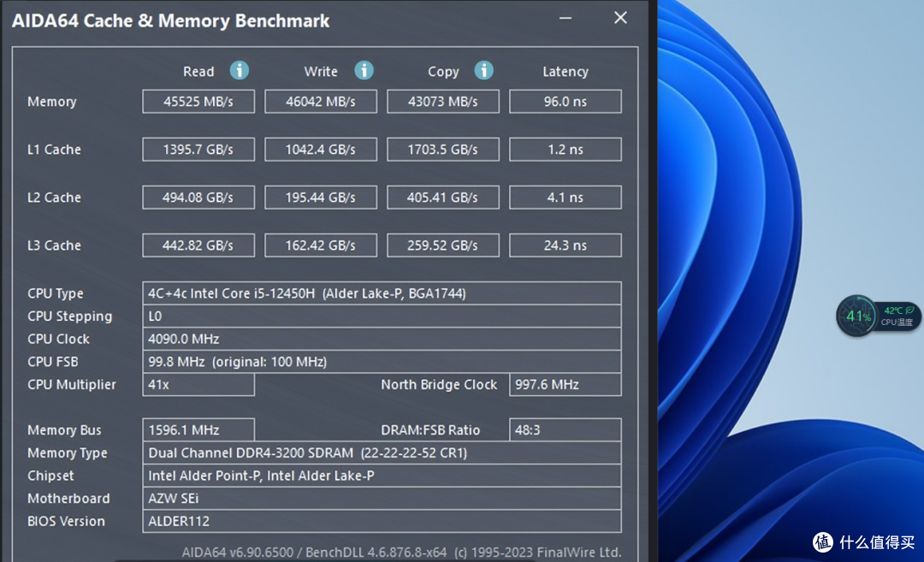This screenshot has height=562, width=924.
Task: Click L3 Cache latency 24.3 ns
Action: click(x=566, y=246)
